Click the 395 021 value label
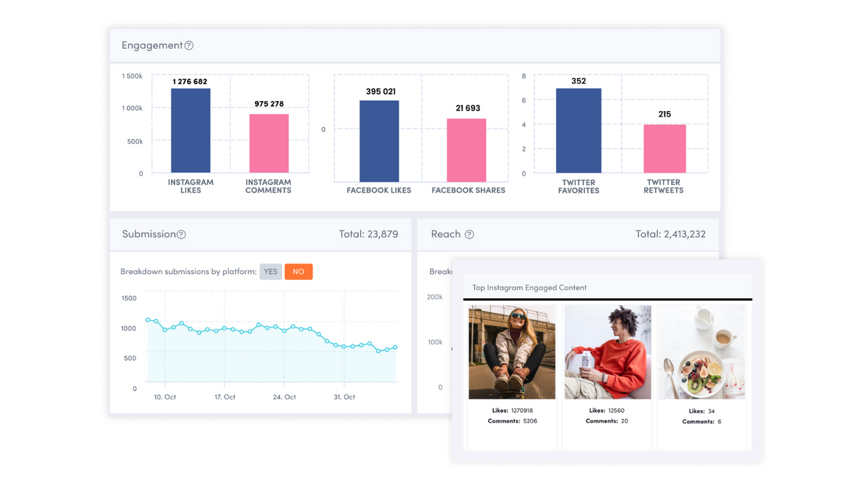 tap(380, 91)
